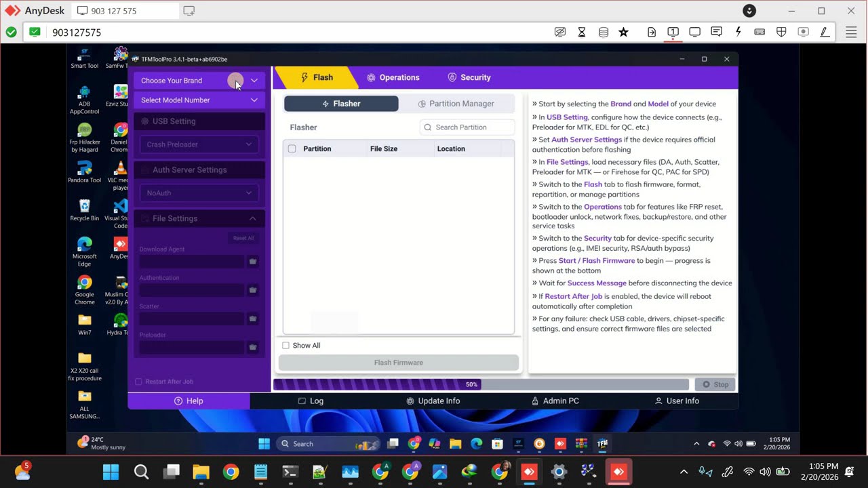Open the ADB AppControl desktop icon
Viewport: 868px width, 488px height.
85,100
